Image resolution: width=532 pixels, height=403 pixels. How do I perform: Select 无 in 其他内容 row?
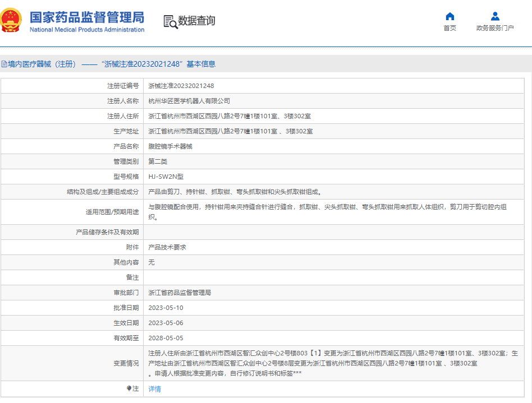pos(152,262)
